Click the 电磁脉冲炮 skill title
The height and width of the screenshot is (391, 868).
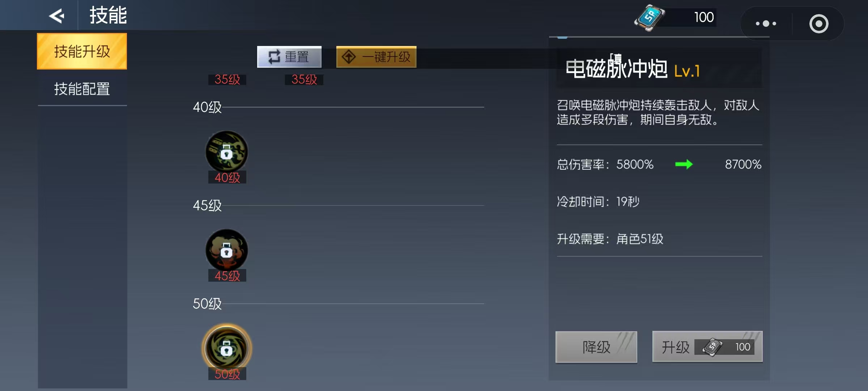[616, 68]
